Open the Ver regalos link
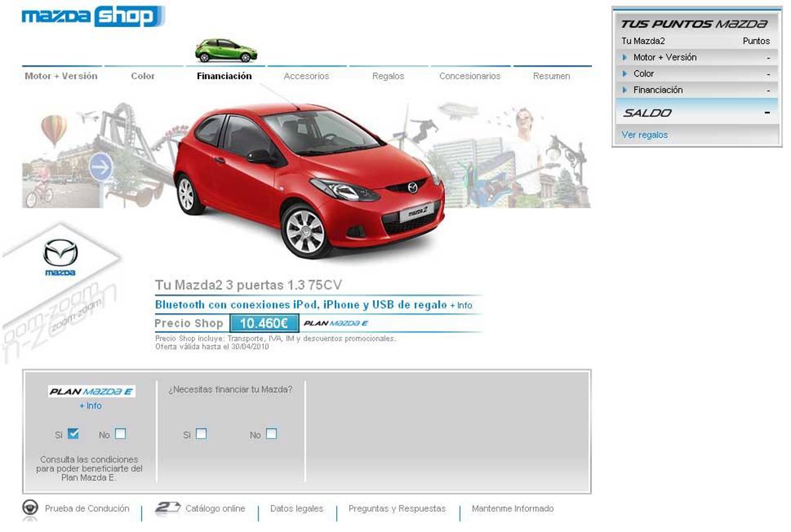Screen dimensions: 791x532 (x=644, y=135)
